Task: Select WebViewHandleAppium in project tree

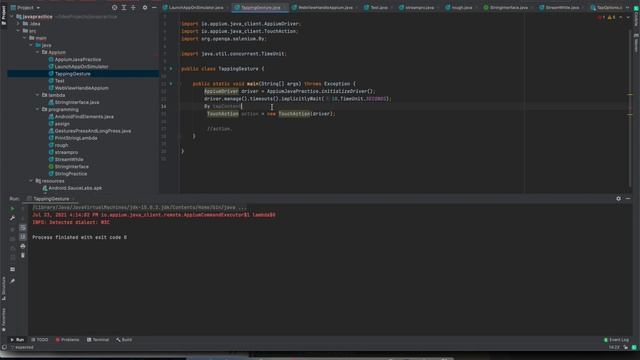Action: tap(81, 88)
